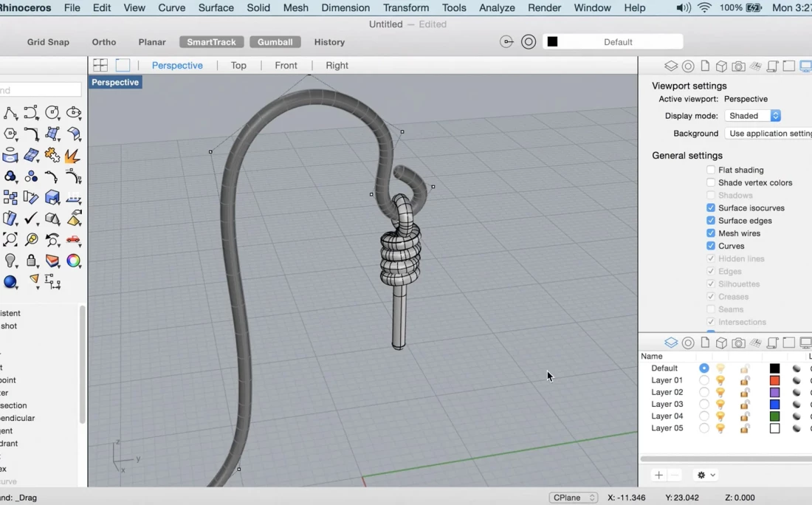The image size is (812, 505).
Task: Click the single viewport layout icon
Action: pyautogui.click(x=123, y=65)
